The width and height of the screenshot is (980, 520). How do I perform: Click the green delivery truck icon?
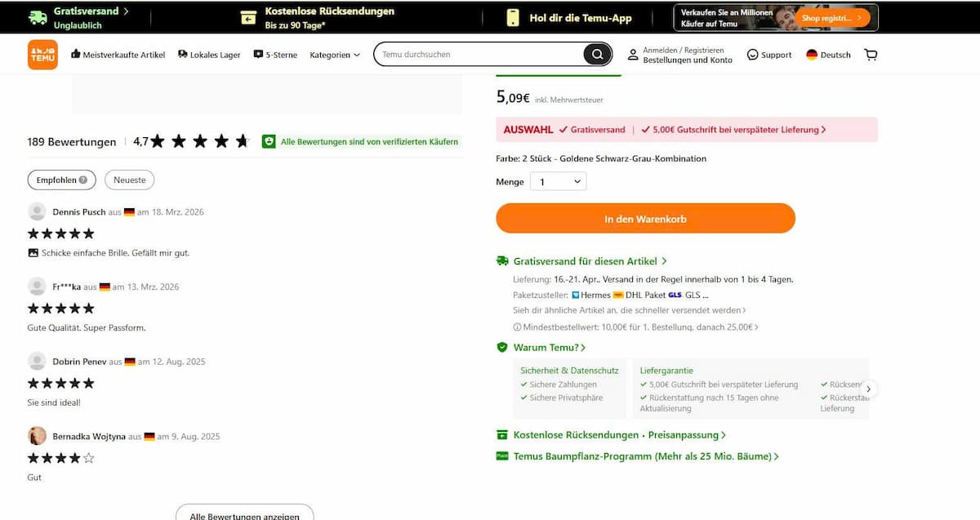[x=502, y=261]
